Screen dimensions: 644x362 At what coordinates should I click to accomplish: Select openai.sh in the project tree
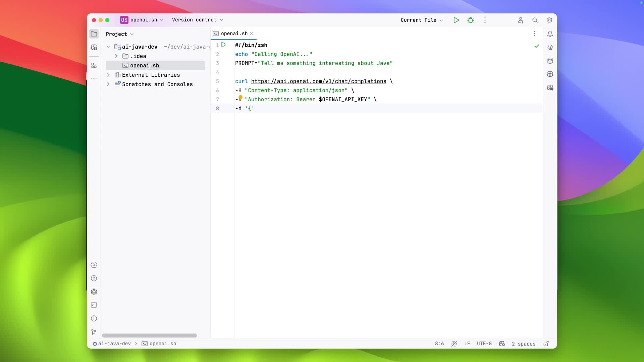(x=156, y=65)
